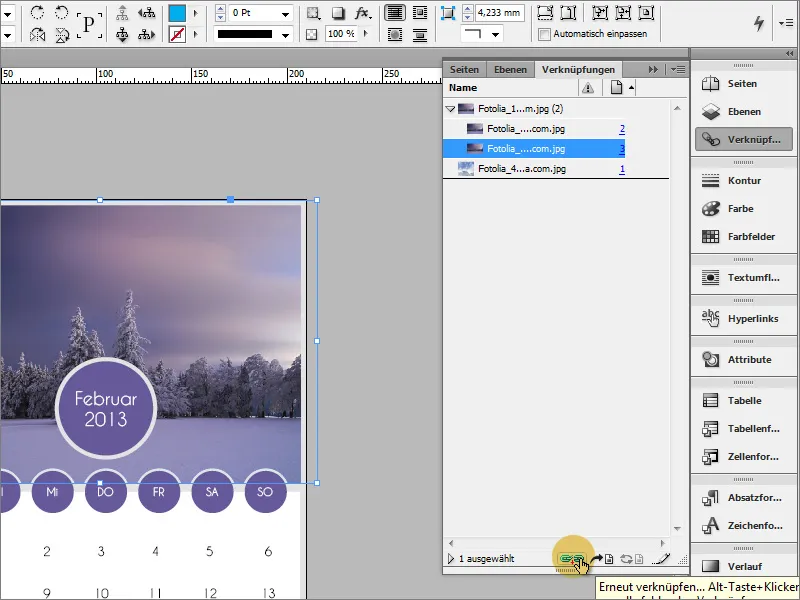Open the stroke color flyout arrow
800x600 pixels.
[195, 35]
